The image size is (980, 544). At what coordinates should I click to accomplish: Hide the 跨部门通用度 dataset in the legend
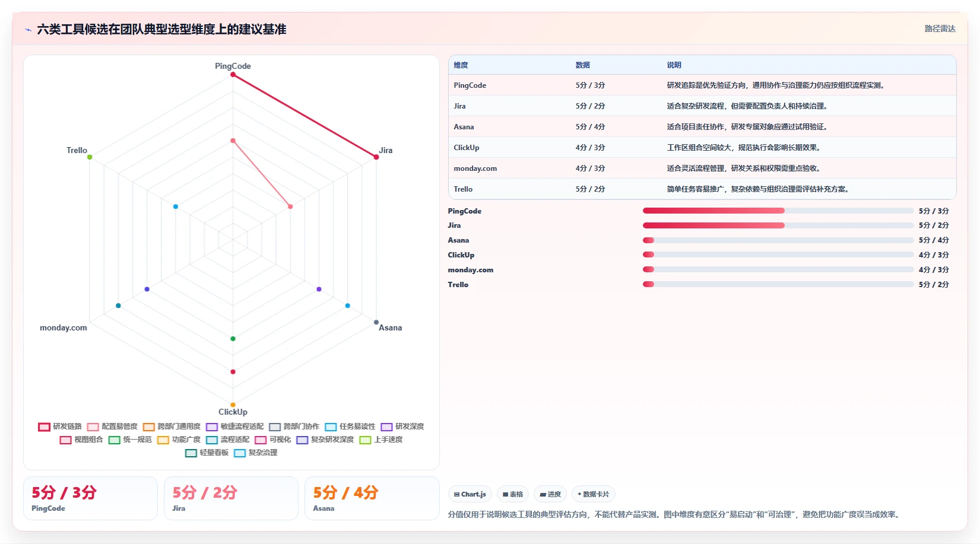click(x=172, y=427)
